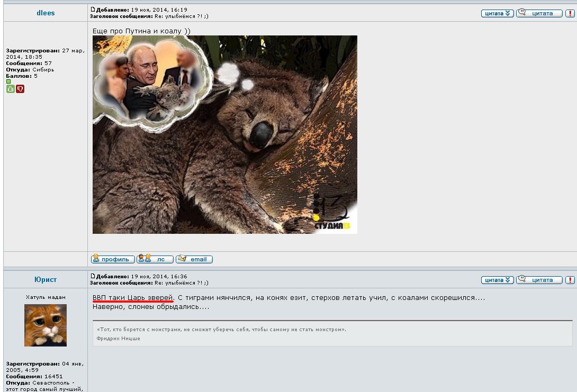Give dlees a thumbs-down reputation point

point(20,89)
